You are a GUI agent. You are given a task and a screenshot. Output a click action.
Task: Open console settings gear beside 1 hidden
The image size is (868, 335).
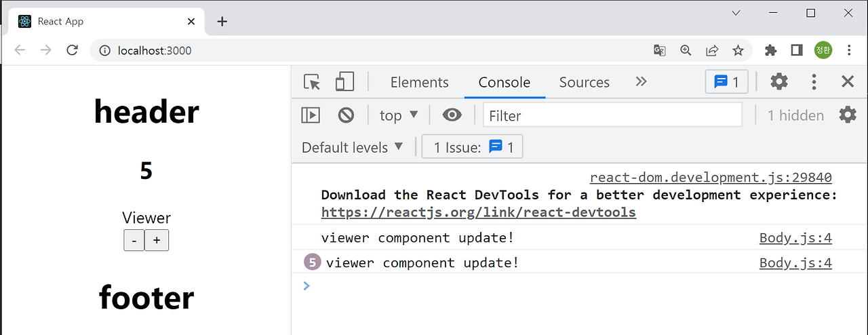(x=848, y=115)
